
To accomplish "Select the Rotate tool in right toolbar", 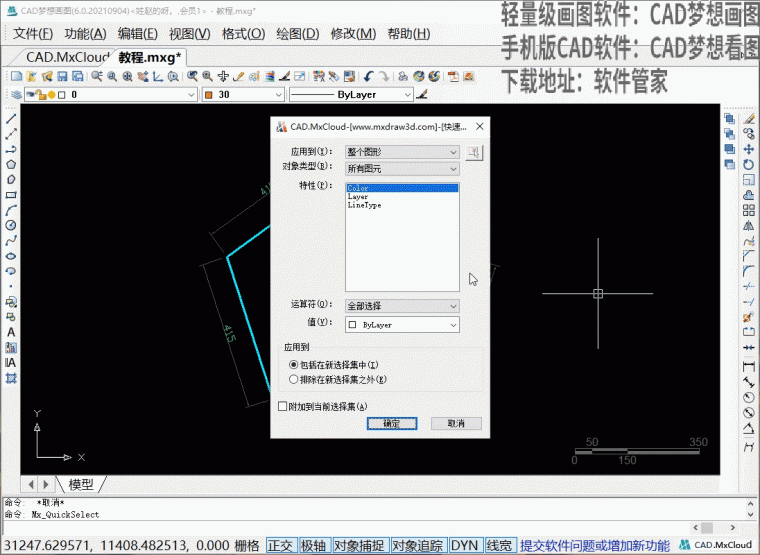I will click(749, 164).
